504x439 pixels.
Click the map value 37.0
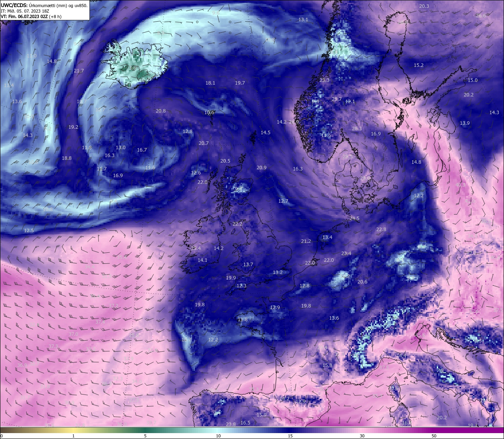tap(73, 334)
